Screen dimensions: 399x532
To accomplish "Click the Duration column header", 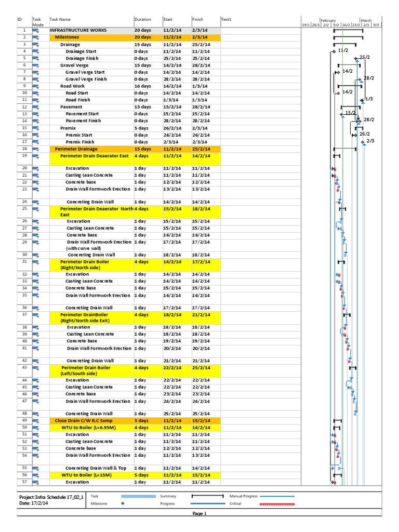I will pyautogui.click(x=142, y=20).
